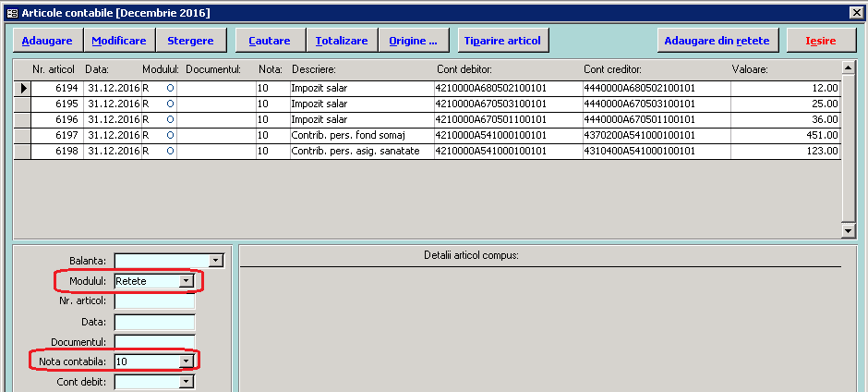The height and width of the screenshot is (392, 868).
Task: Click the Stergere button
Action: coord(190,41)
